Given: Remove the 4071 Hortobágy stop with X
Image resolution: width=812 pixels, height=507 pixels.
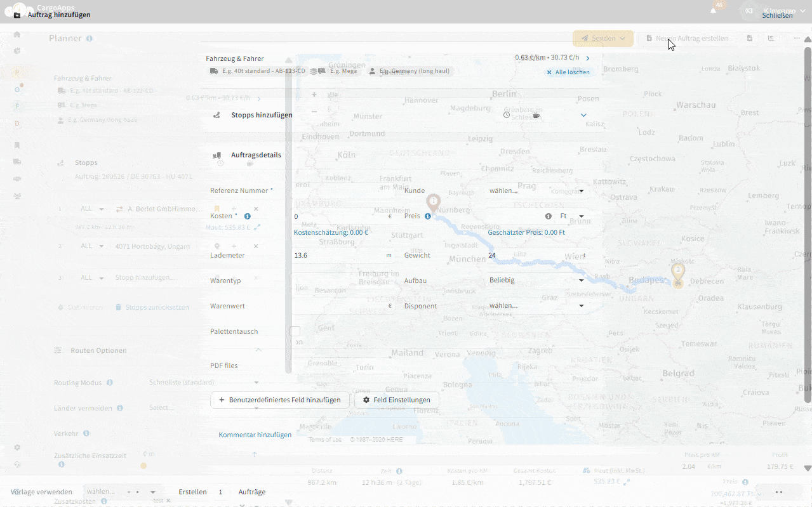Looking at the screenshot, I should point(256,246).
